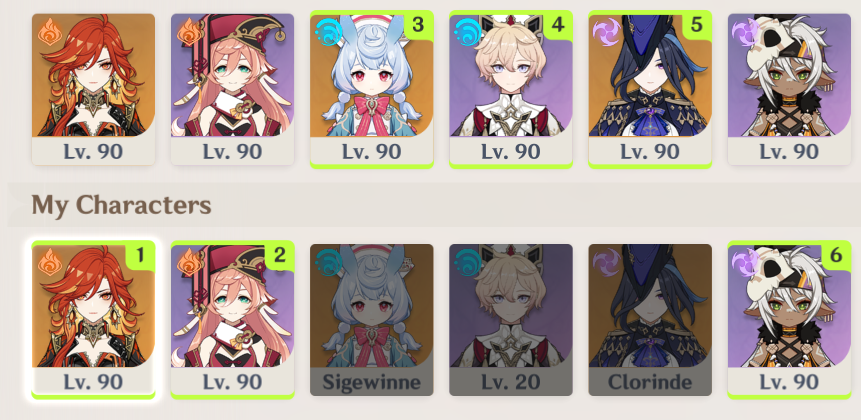Click the green number 4 badge
861x420 pixels.
point(558,25)
